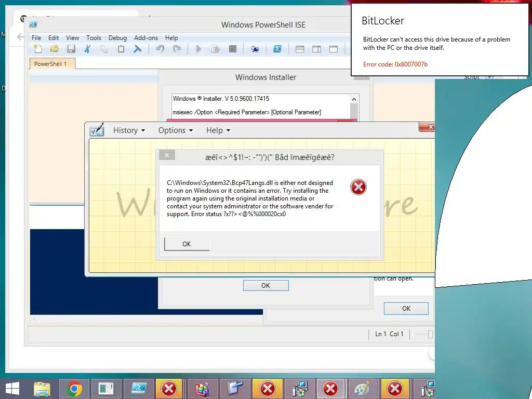Click the 'Windows Installer. V 5.0.9600.17415' line

coord(221,99)
